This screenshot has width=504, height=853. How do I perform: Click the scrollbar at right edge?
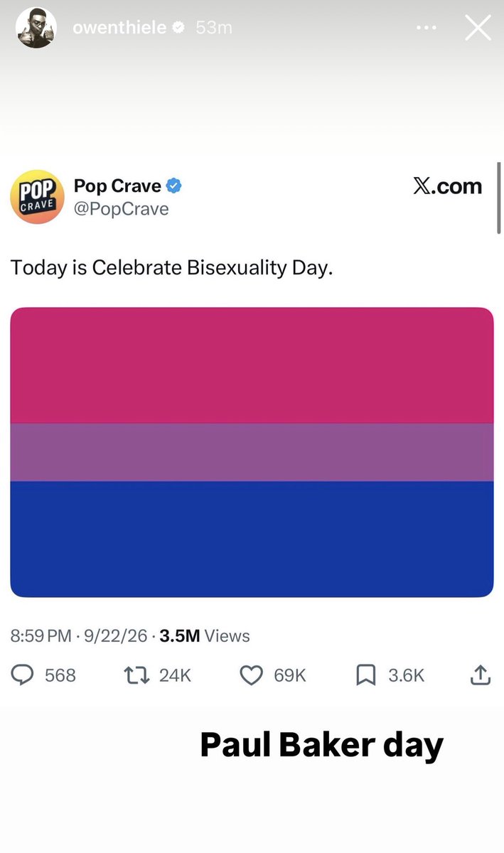pyautogui.click(x=499, y=197)
